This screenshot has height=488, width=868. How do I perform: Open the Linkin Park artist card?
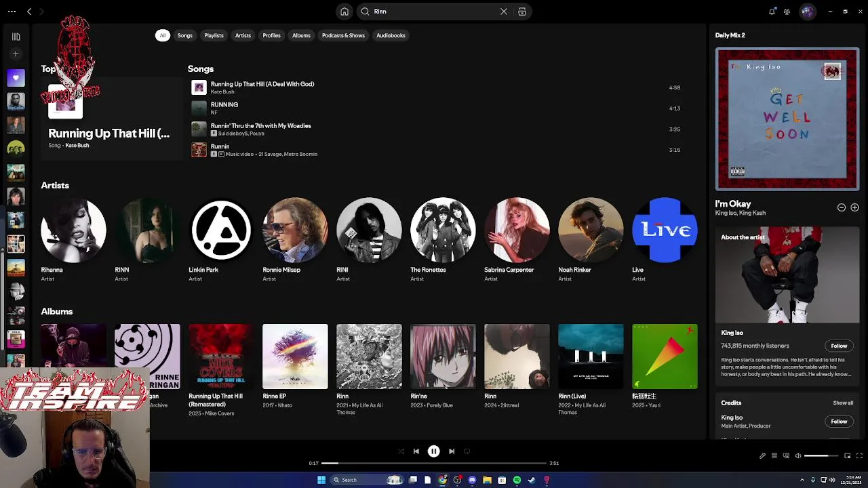pos(221,240)
